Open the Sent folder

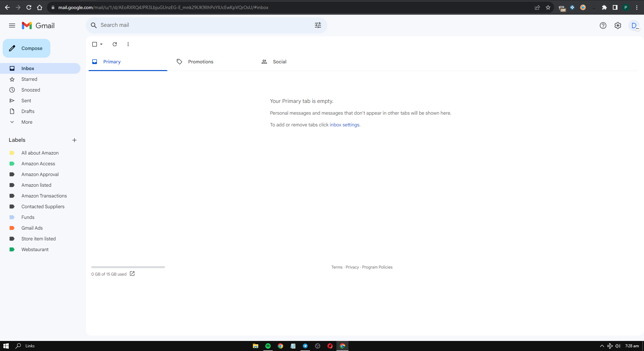40,101
